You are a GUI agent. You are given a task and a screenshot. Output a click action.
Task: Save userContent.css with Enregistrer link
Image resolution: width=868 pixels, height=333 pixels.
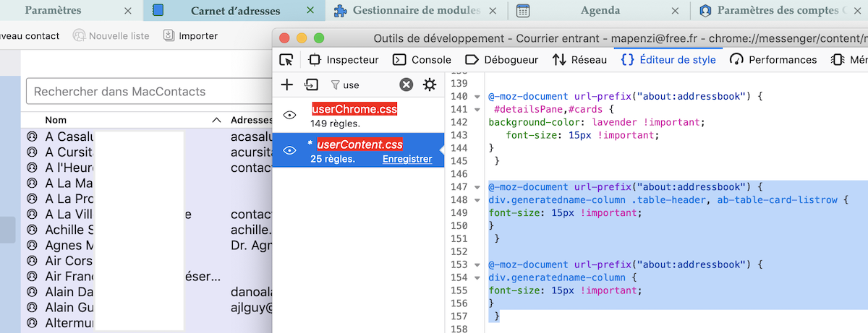click(407, 159)
